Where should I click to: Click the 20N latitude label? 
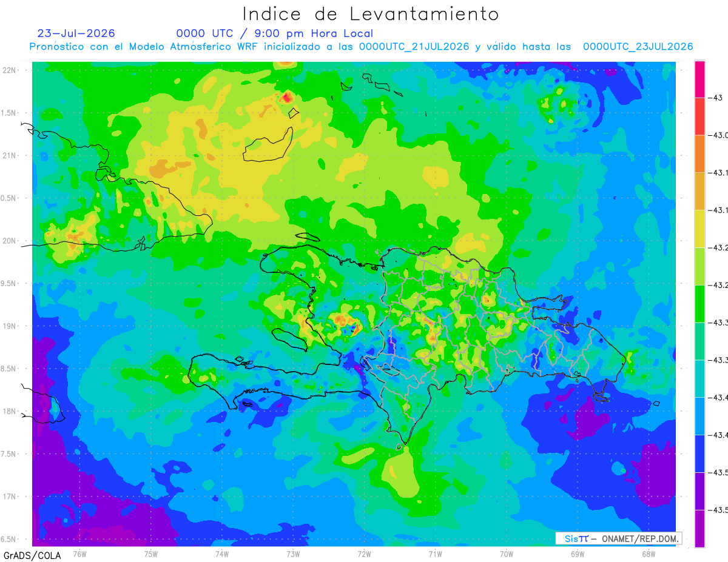coord(10,241)
